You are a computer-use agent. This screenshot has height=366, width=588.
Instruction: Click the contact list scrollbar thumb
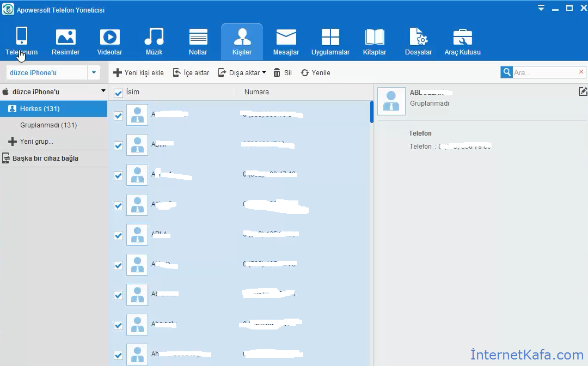(x=372, y=112)
